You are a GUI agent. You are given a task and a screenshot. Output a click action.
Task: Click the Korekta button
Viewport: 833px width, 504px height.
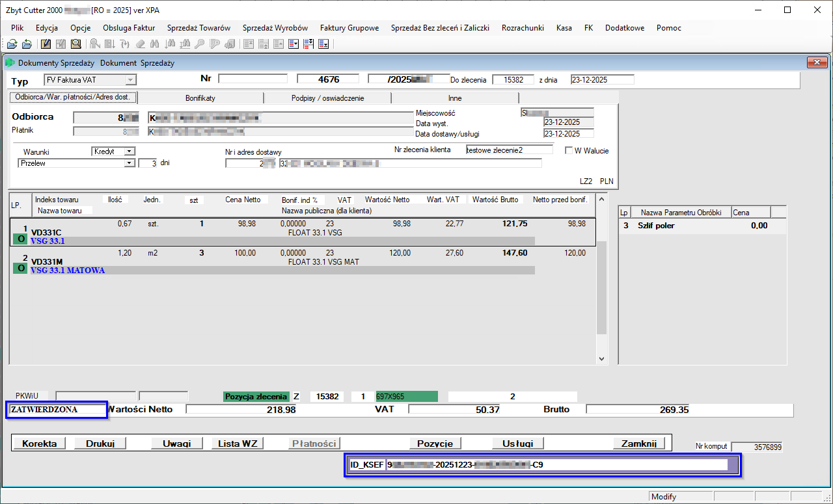(40, 444)
